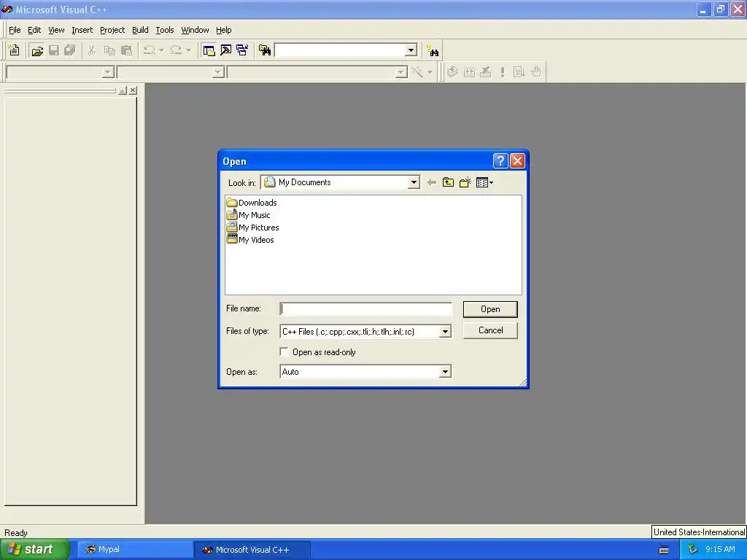Select the My Pictures folder
The image size is (747, 560).
click(253, 227)
